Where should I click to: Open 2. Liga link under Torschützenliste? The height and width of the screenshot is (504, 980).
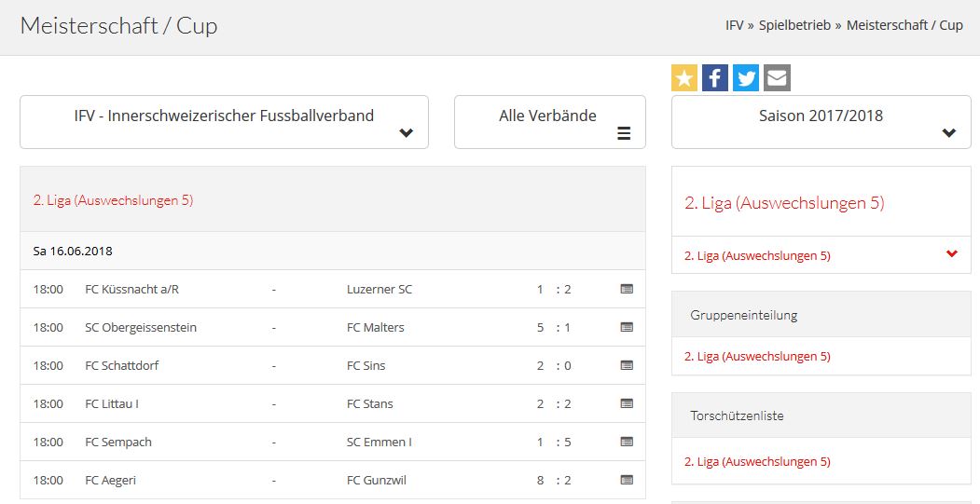coord(757,461)
